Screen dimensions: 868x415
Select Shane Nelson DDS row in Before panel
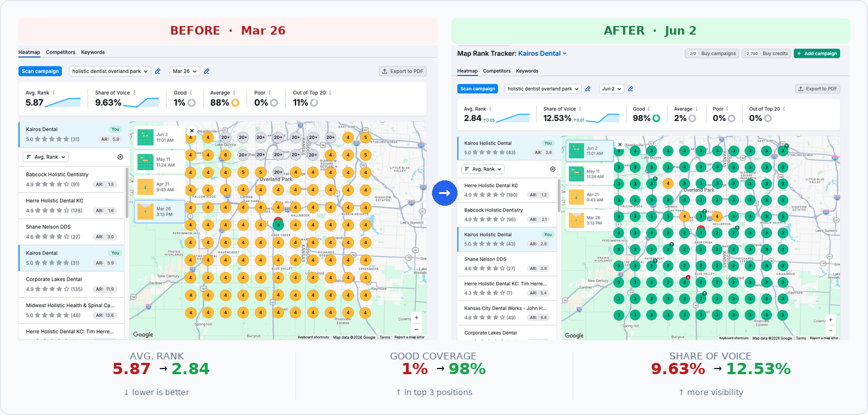(x=71, y=232)
